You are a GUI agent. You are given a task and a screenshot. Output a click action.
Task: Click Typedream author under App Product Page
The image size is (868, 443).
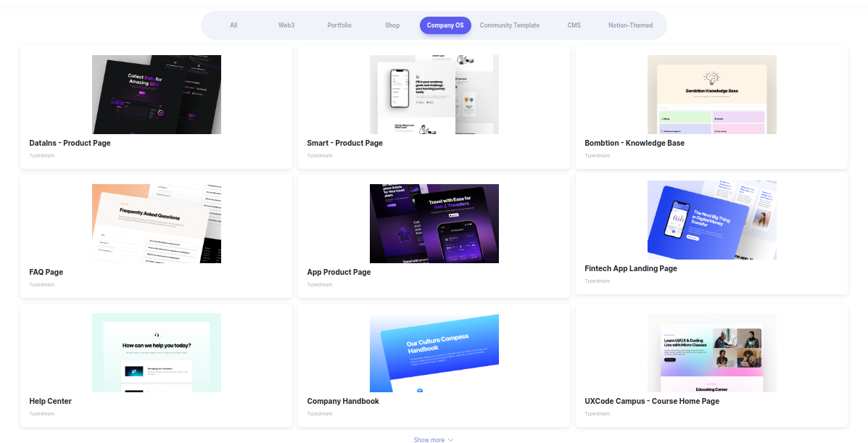click(319, 285)
